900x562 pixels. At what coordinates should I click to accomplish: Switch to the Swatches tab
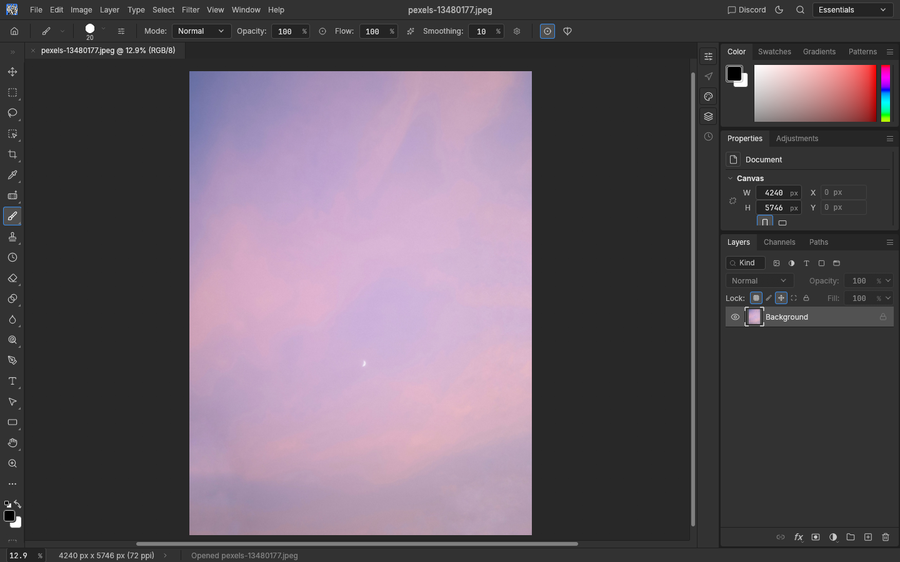[x=774, y=52]
